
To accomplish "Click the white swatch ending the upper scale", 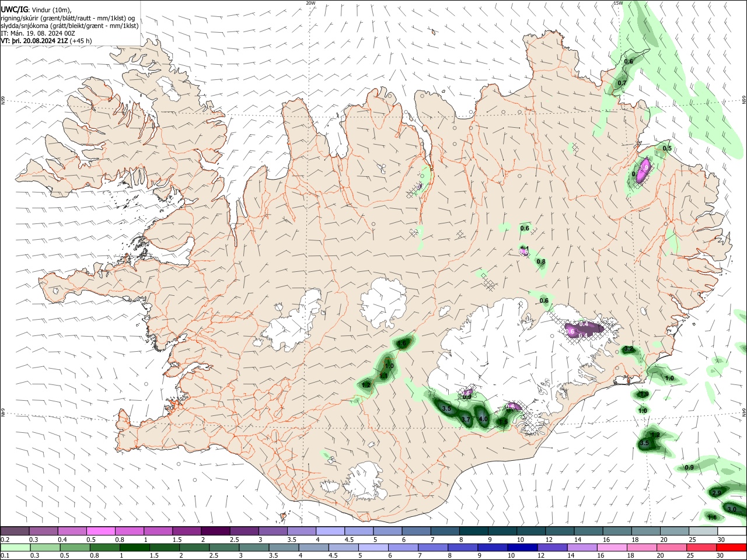I will (x=732, y=531).
